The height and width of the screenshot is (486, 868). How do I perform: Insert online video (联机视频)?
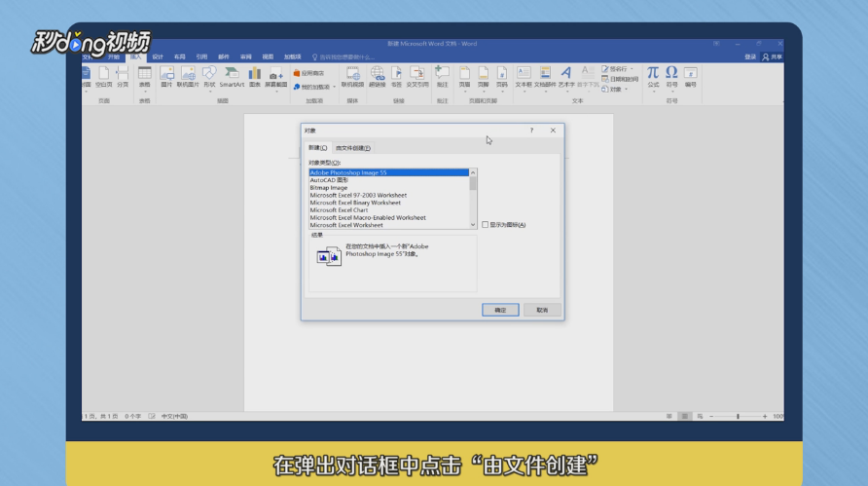coord(352,77)
